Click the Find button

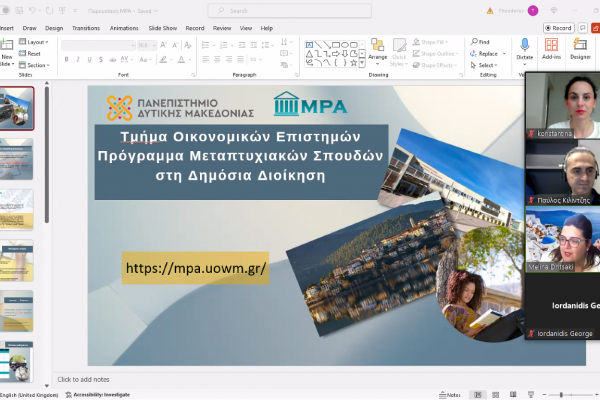coord(480,42)
